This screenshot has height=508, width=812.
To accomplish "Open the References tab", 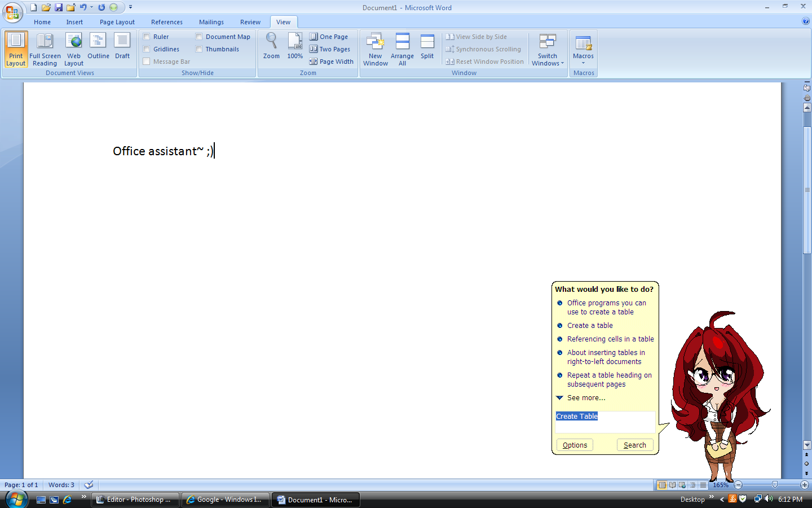I will pos(167,22).
